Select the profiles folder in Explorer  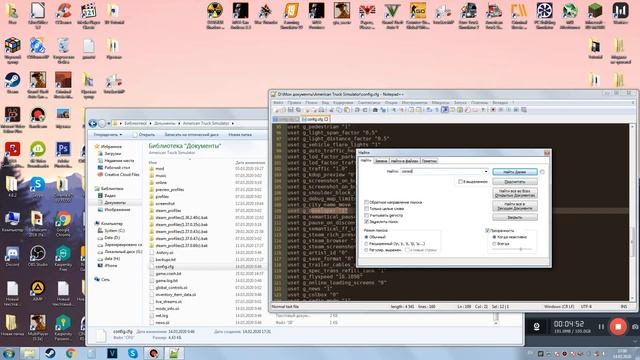pyautogui.click(x=162, y=196)
